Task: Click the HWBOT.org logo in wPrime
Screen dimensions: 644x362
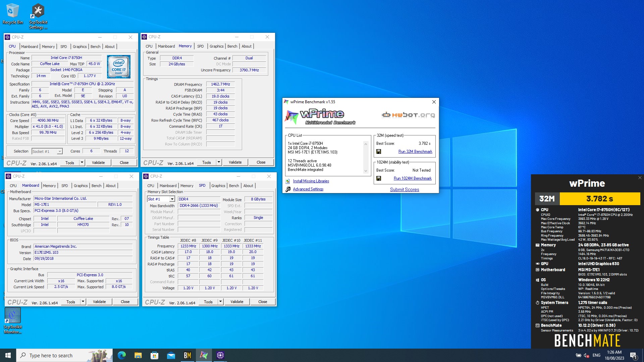Action: pyautogui.click(x=408, y=115)
